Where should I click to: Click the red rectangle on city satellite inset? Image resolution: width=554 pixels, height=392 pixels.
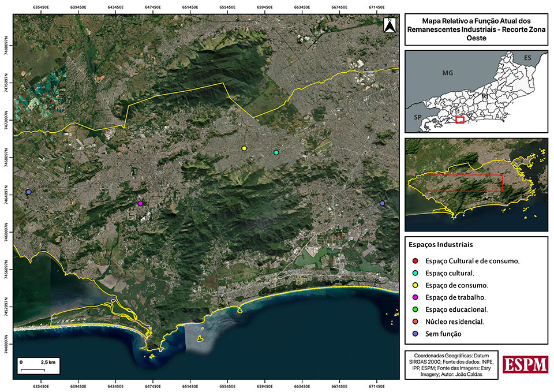point(463,182)
